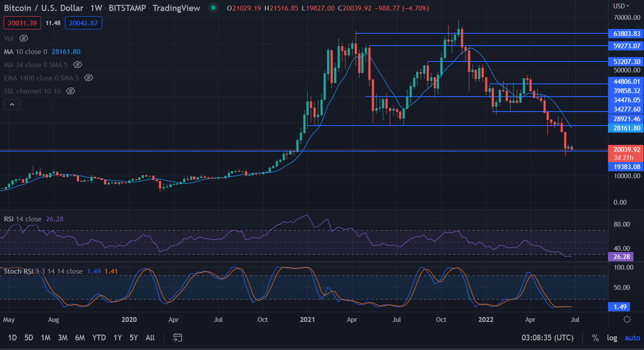Toggle auto scale mode
The image size is (644, 350).
point(633,338)
